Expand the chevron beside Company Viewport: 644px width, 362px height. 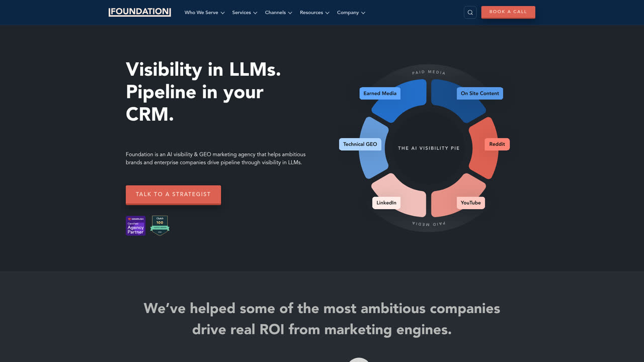[x=363, y=13]
